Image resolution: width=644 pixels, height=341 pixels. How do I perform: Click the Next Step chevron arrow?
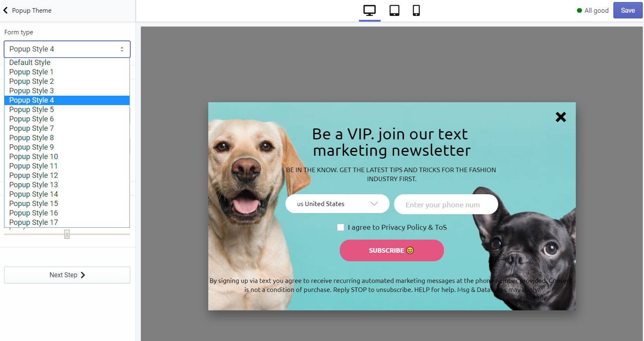point(83,275)
